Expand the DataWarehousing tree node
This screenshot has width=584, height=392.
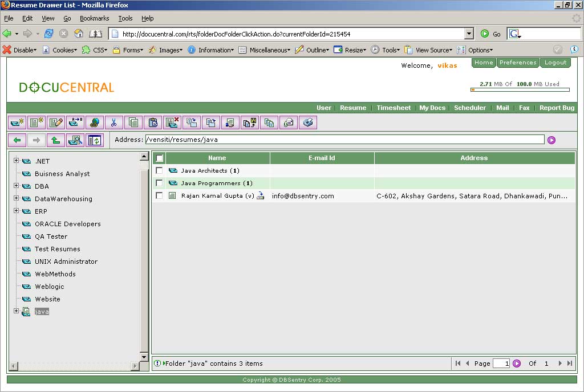[x=17, y=198]
